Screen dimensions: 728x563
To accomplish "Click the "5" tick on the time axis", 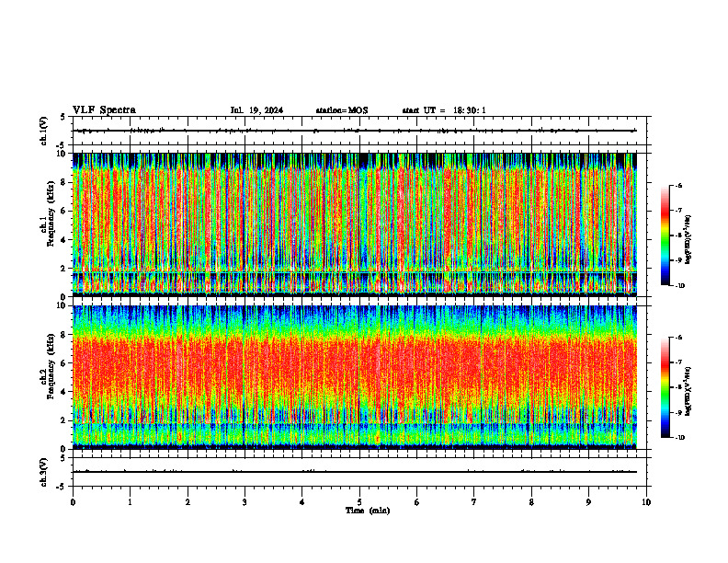I will click(359, 502).
